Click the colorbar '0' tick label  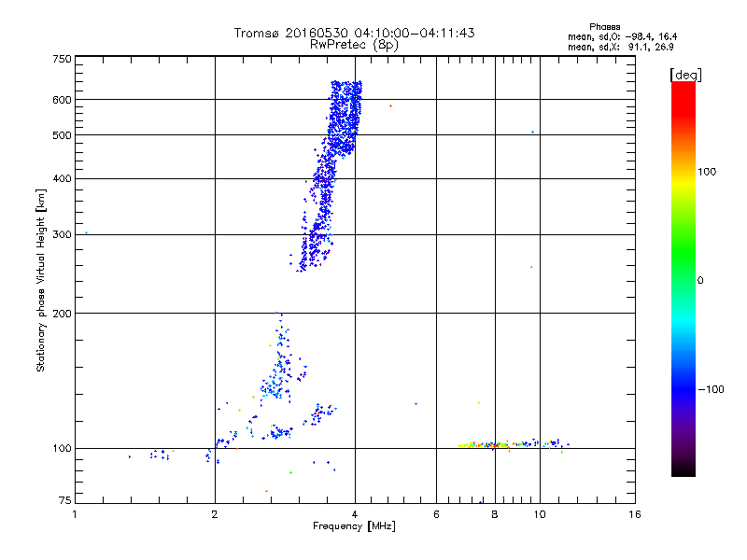(x=700, y=281)
